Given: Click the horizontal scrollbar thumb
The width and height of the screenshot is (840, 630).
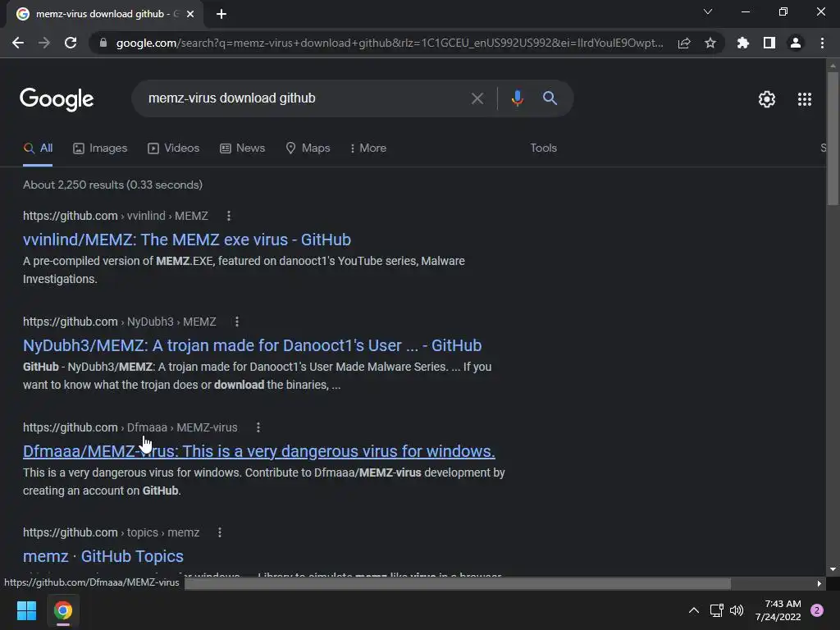Looking at the screenshot, I should point(458,583).
